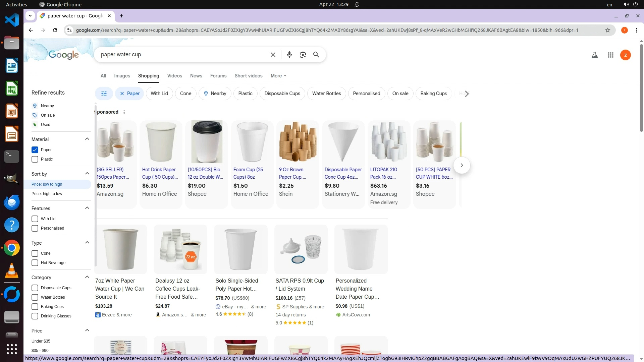644x362 pixels.
Task: Open Google Lens image search icon
Action: (303, 55)
